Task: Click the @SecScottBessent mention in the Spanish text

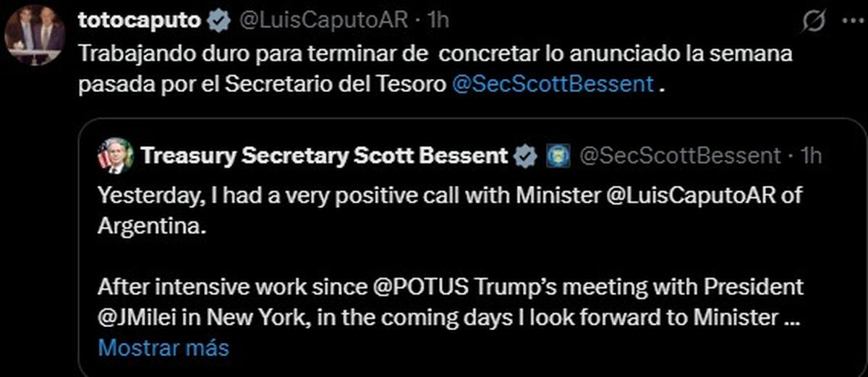Action: (553, 84)
